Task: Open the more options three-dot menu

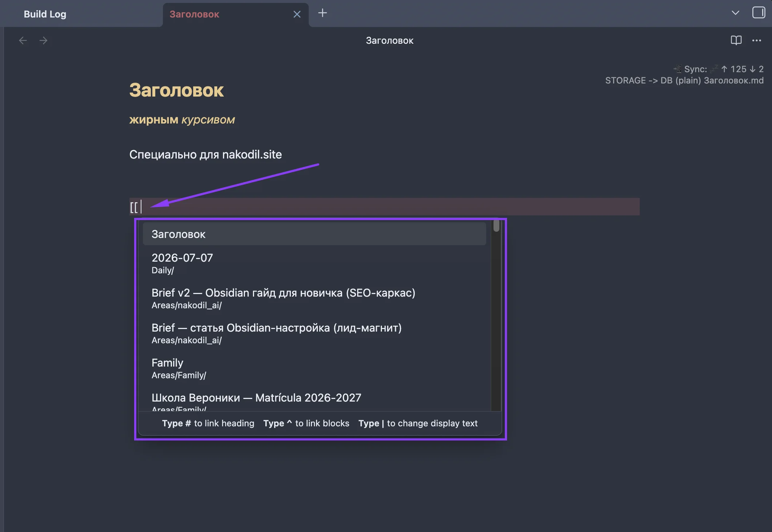Action: tap(757, 40)
